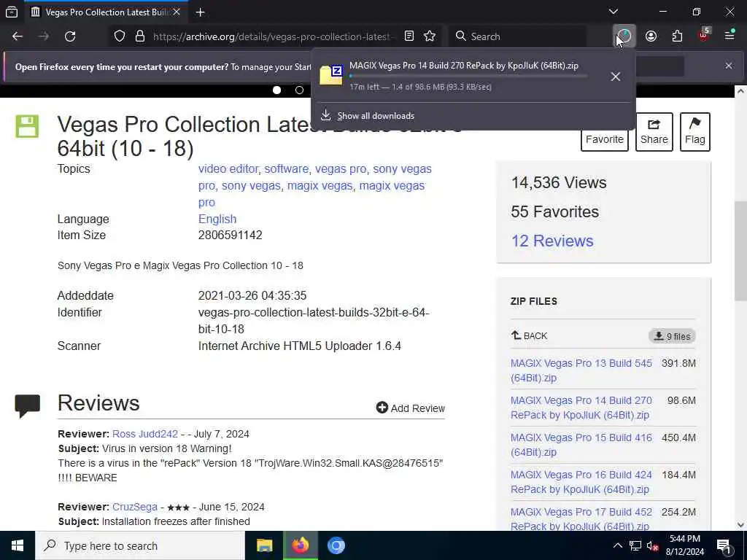The height and width of the screenshot is (560, 747).
Task: Toggle the downloads panel button
Action: coord(624,36)
